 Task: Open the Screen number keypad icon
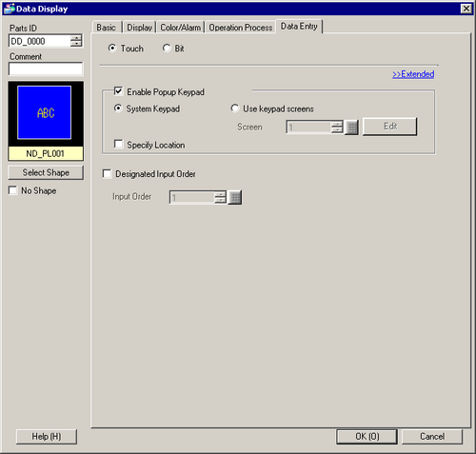pyautogui.click(x=351, y=128)
